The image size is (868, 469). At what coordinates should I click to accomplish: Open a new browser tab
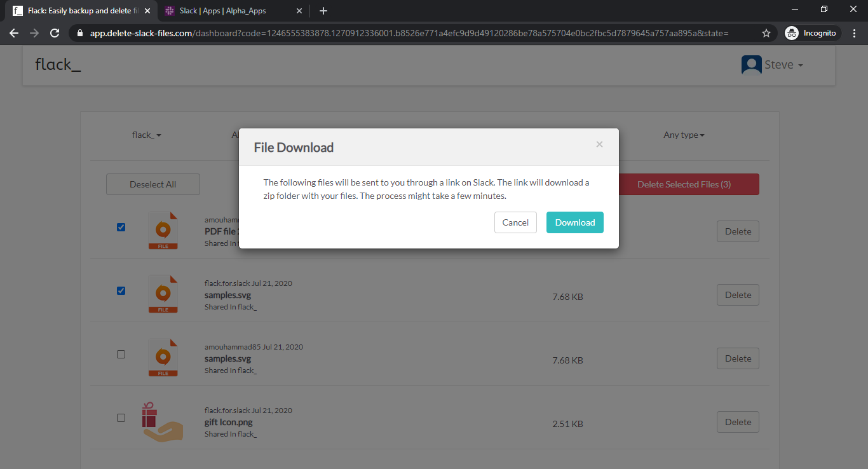323,11
